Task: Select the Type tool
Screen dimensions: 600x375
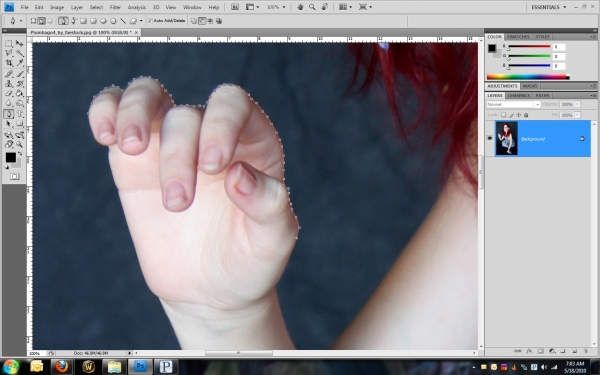Action: [20, 114]
